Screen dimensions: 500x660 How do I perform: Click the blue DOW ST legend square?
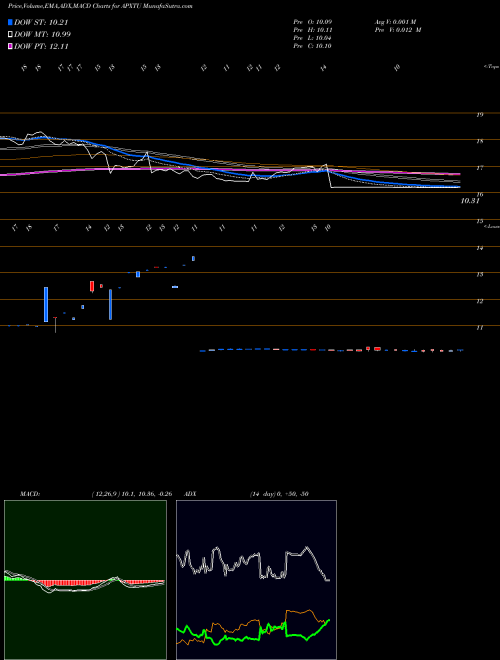click(11, 22)
